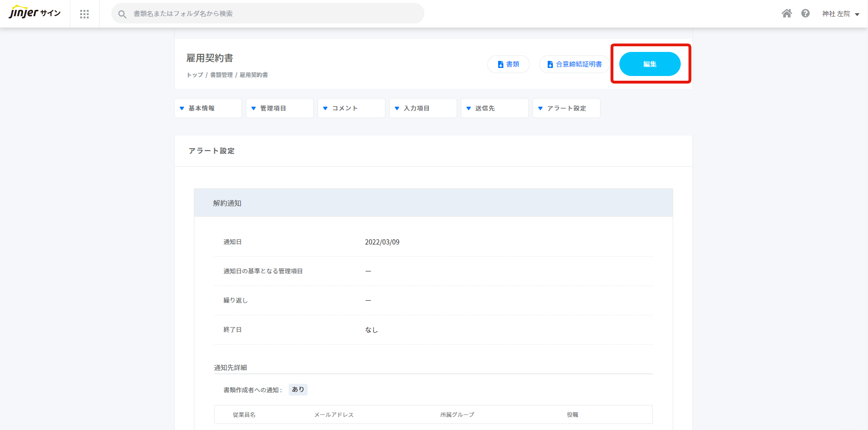Expand the 神社 左院 user menu

(x=840, y=14)
